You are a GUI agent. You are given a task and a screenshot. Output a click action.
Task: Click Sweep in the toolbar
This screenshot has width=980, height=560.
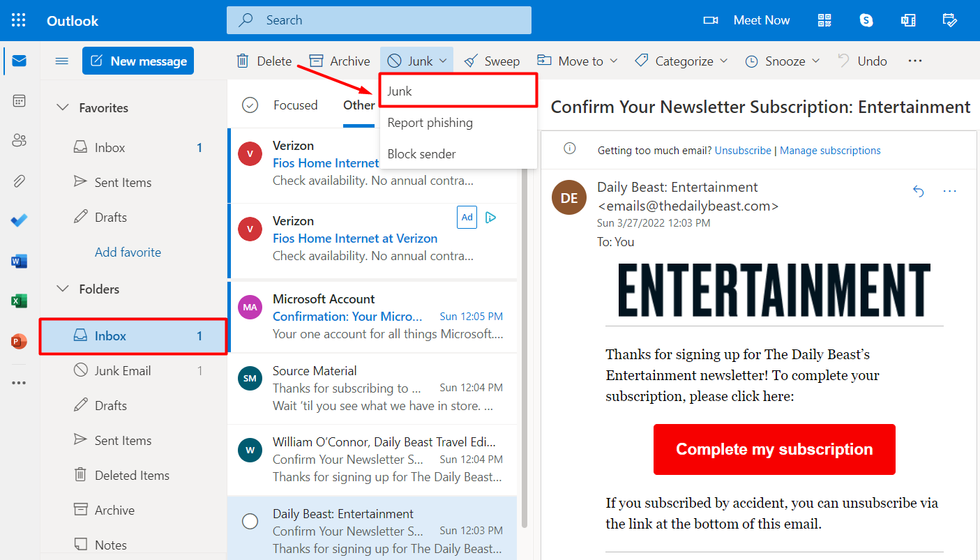pyautogui.click(x=492, y=61)
